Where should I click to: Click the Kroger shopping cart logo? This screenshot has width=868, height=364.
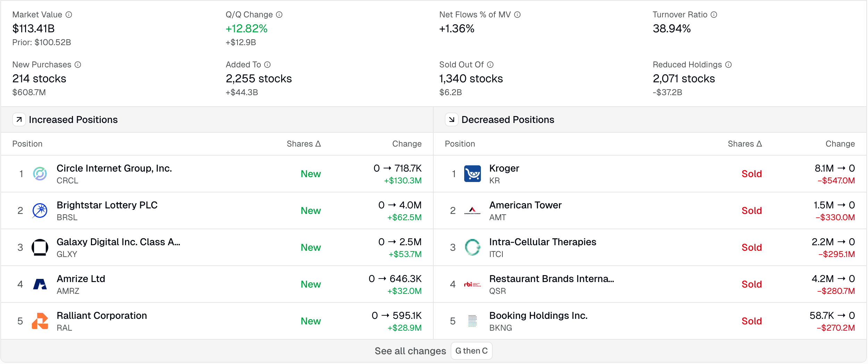(473, 174)
